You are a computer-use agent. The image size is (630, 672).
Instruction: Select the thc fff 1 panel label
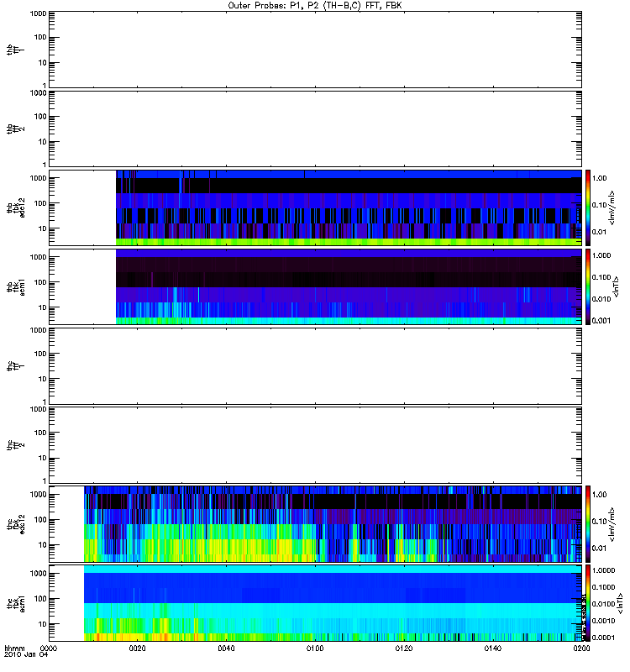16,366
